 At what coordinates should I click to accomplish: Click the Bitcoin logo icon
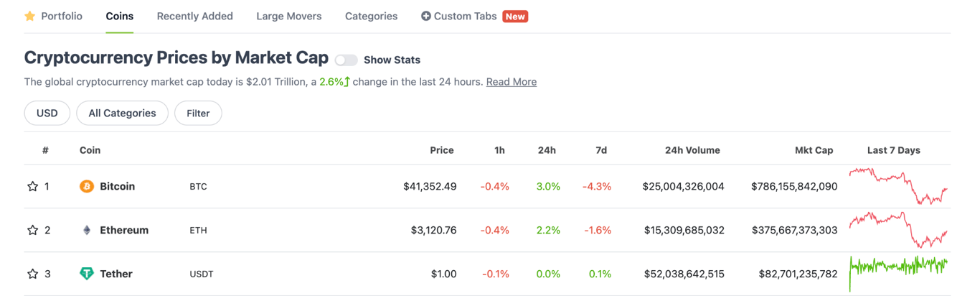87,187
